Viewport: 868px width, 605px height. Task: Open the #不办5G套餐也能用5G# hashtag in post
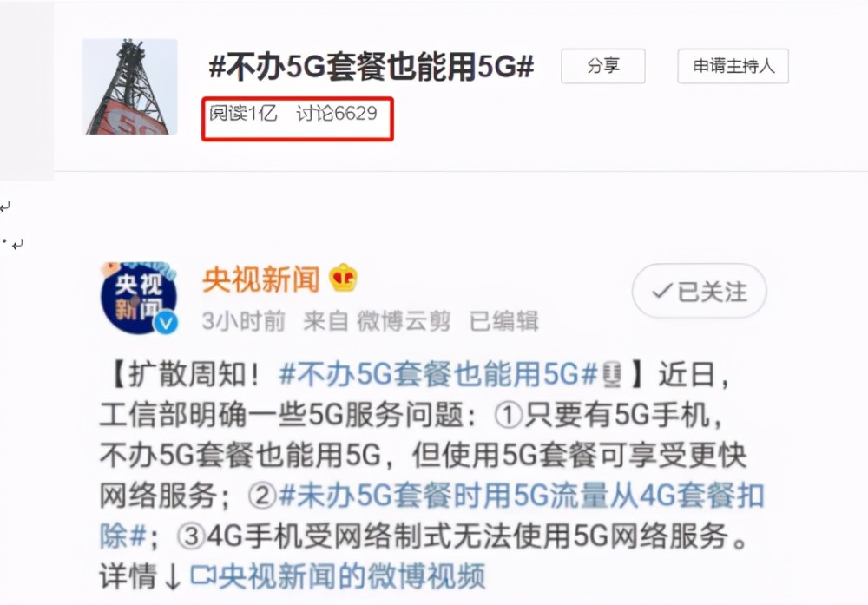tap(439, 375)
